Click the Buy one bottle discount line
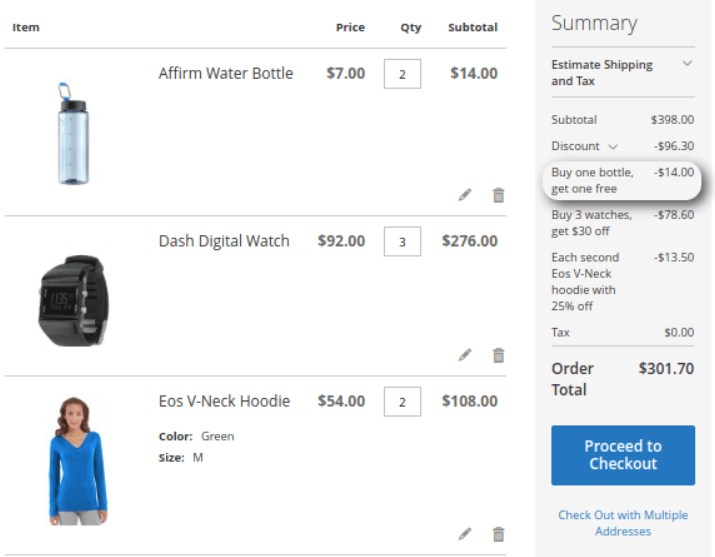Viewport: 715px width, 557px height. pyautogui.click(x=621, y=181)
